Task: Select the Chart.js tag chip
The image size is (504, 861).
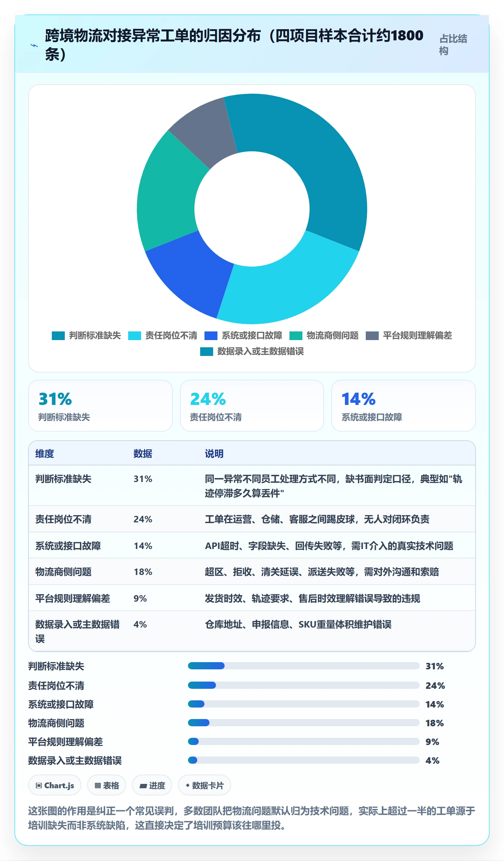Action: [x=55, y=785]
